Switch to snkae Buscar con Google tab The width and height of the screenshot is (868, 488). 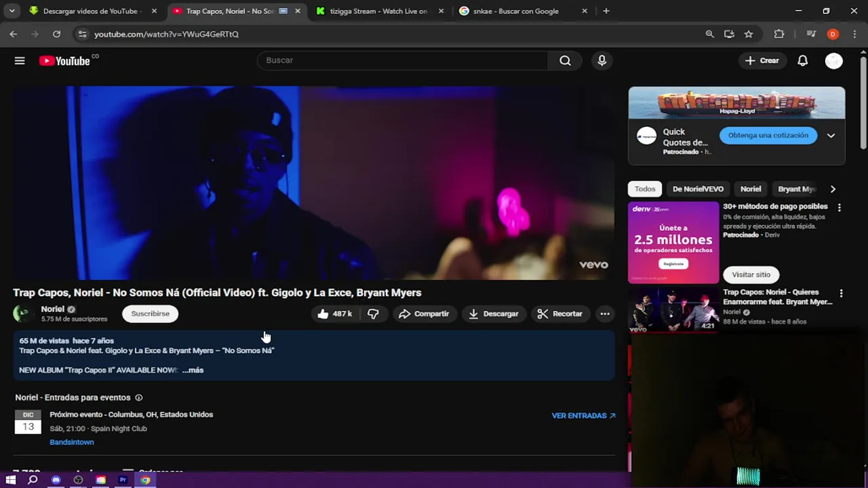coord(515,11)
